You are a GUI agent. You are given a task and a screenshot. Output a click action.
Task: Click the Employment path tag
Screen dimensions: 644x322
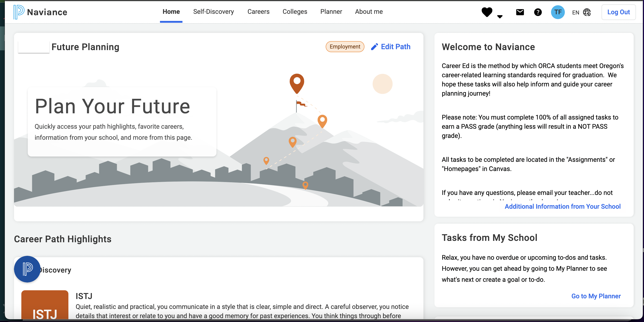click(x=345, y=47)
